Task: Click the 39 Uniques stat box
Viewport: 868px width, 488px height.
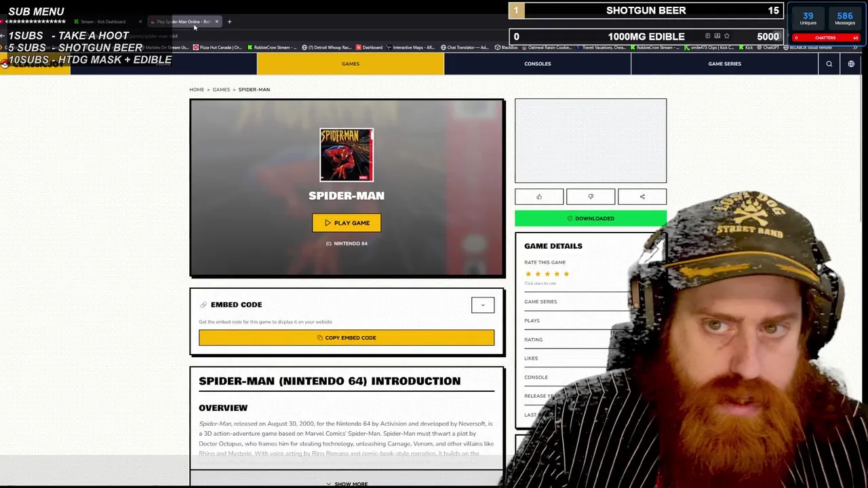Action: tap(808, 18)
